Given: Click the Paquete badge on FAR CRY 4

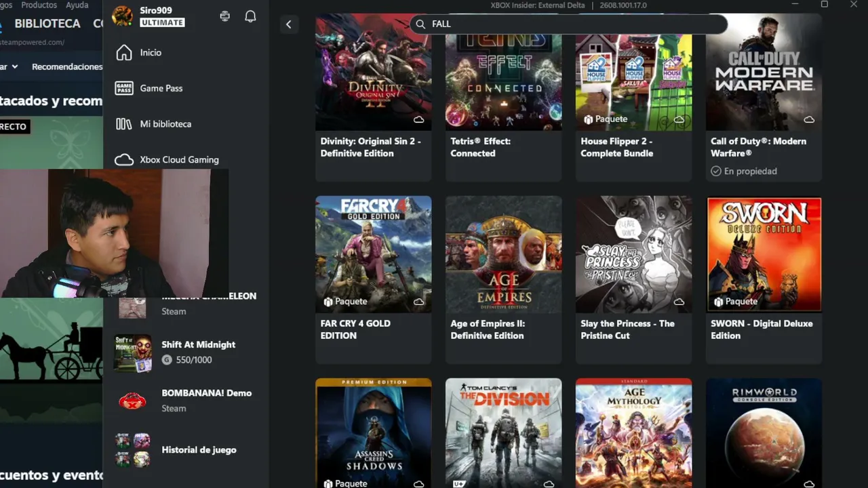Looking at the screenshot, I should (345, 302).
